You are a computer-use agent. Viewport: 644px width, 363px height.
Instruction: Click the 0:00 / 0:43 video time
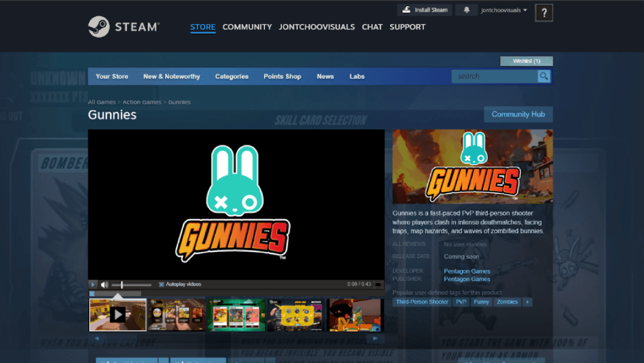coord(359,284)
